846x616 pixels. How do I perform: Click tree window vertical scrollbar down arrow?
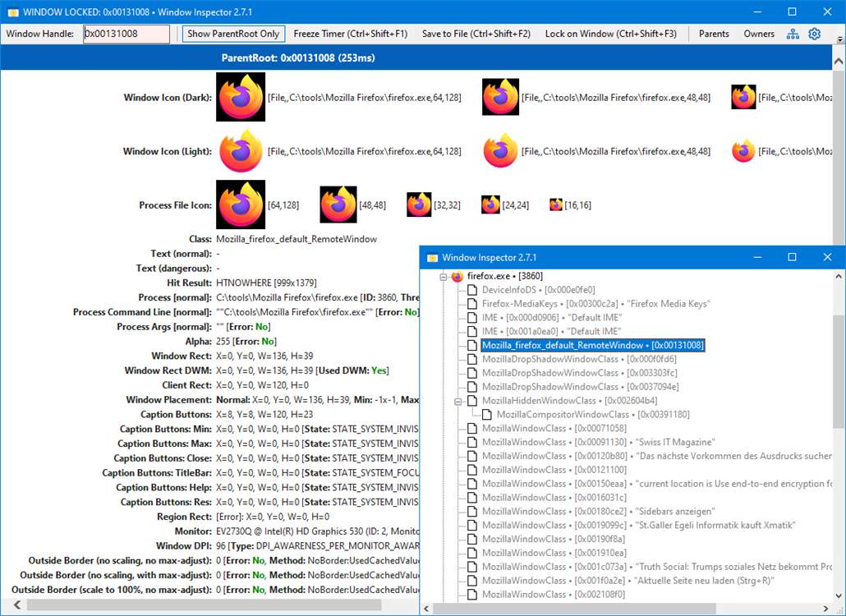coord(839,595)
